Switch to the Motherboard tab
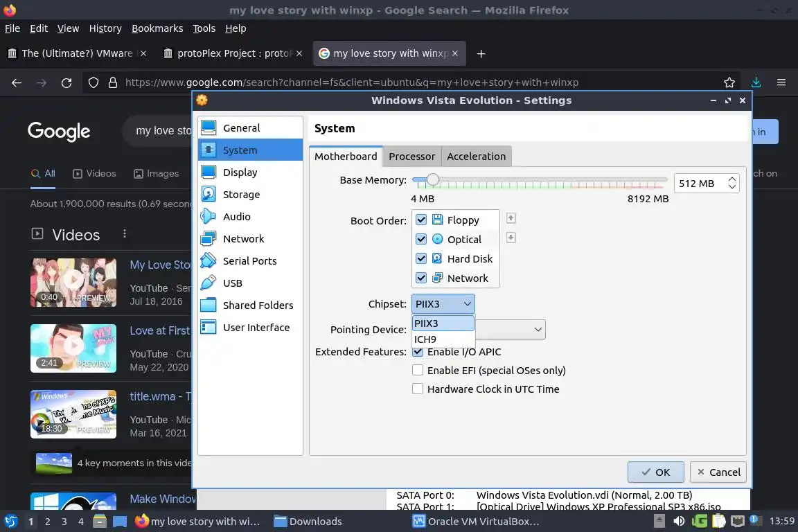The width and height of the screenshot is (798, 532). click(x=346, y=157)
